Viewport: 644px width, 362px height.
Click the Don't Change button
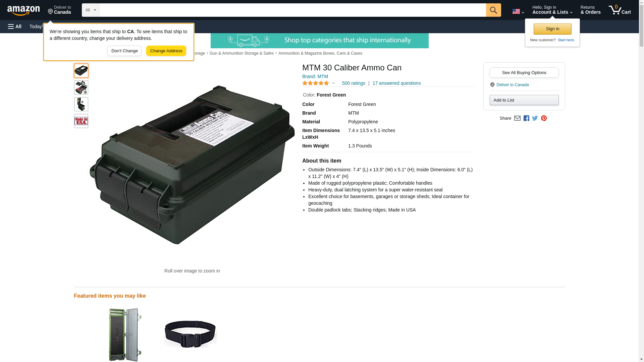click(x=124, y=51)
